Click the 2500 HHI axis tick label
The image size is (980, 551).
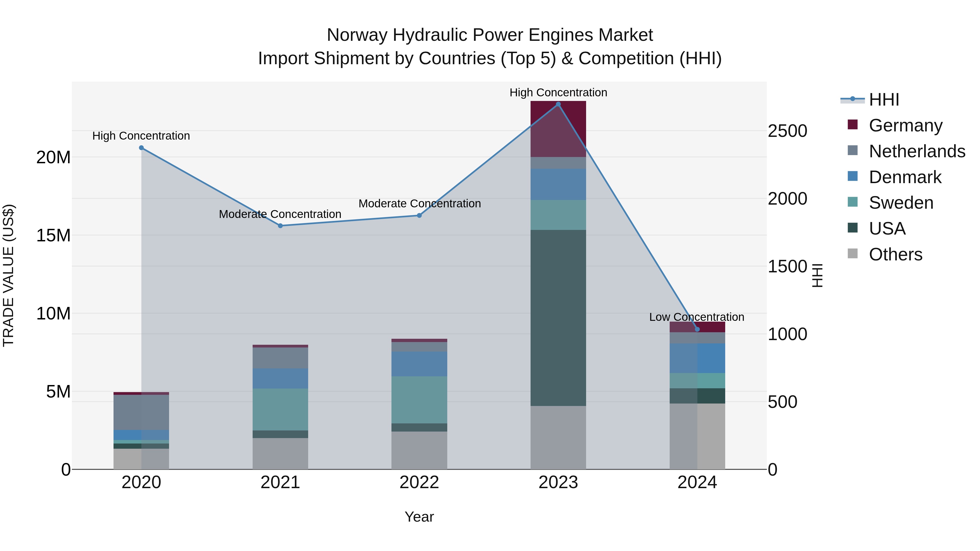click(x=788, y=131)
